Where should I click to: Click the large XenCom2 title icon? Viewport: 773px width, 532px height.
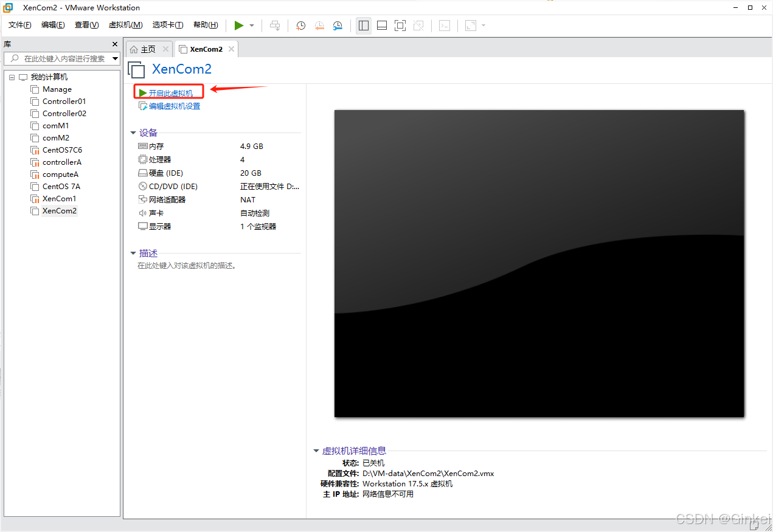[x=136, y=69]
